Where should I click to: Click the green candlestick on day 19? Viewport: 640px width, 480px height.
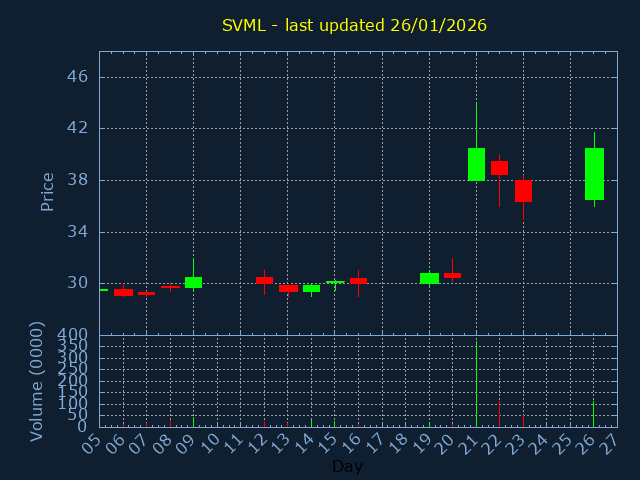[429, 278]
